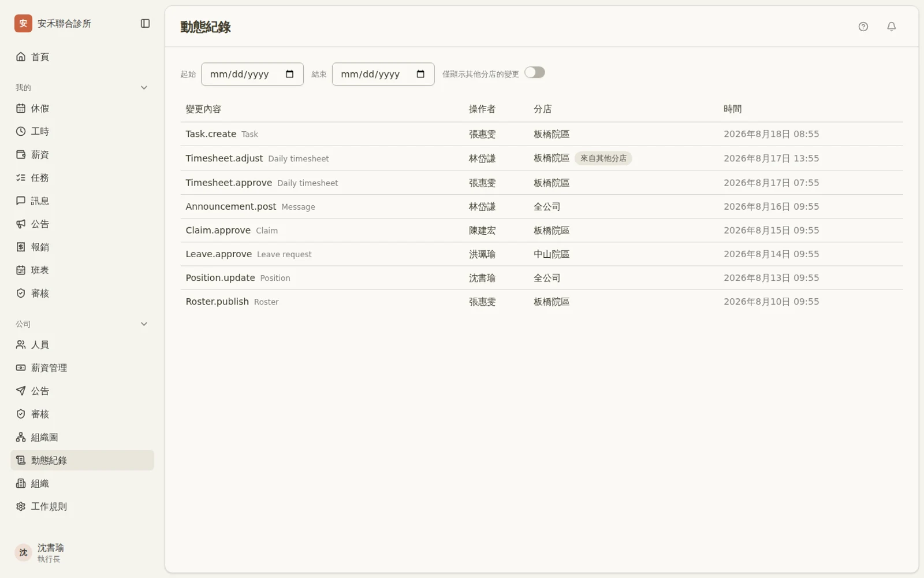The width and height of the screenshot is (924, 578).
Task: Open 公告 under 公司 section
Action: (x=83, y=391)
